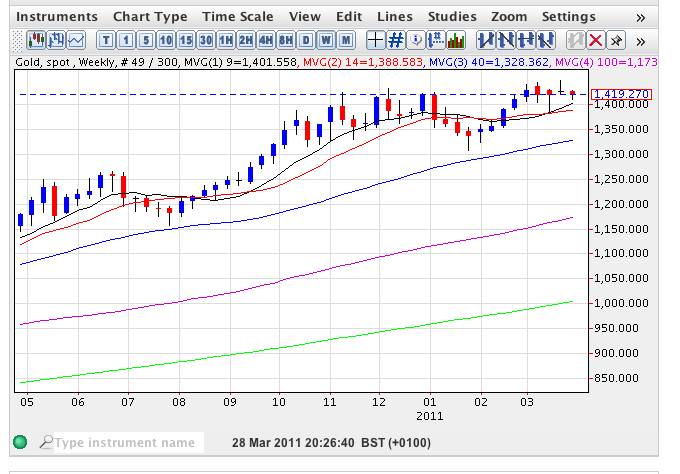This screenshot has height=474, width=680.
Task: Set time scale to 2H
Action: 246,41
